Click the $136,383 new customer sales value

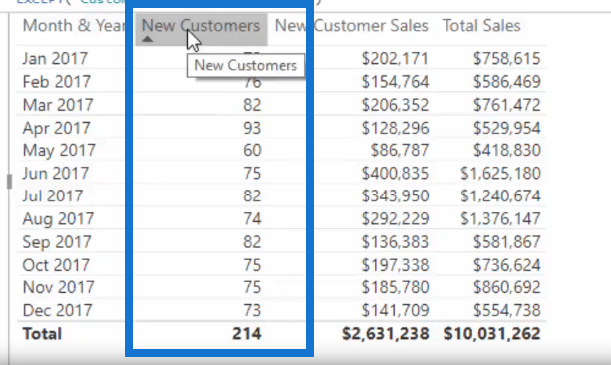tap(395, 242)
